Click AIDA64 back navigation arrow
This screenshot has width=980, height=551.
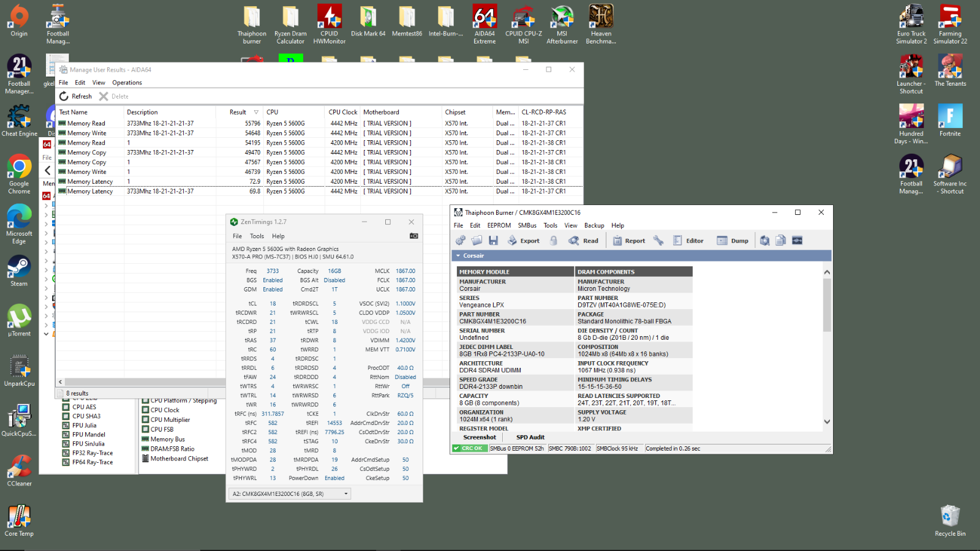tap(48, 170)
